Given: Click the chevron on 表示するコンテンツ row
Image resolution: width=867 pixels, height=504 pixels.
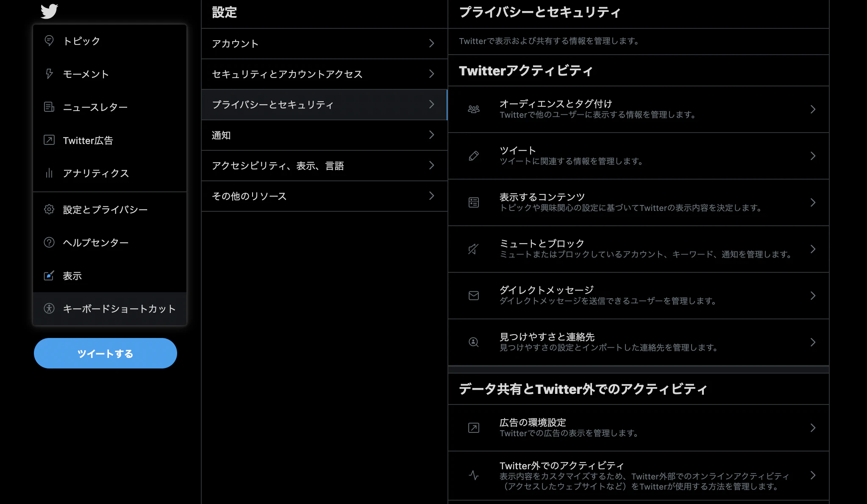Looking at the screenshot, I should click(x=813, y=202).
